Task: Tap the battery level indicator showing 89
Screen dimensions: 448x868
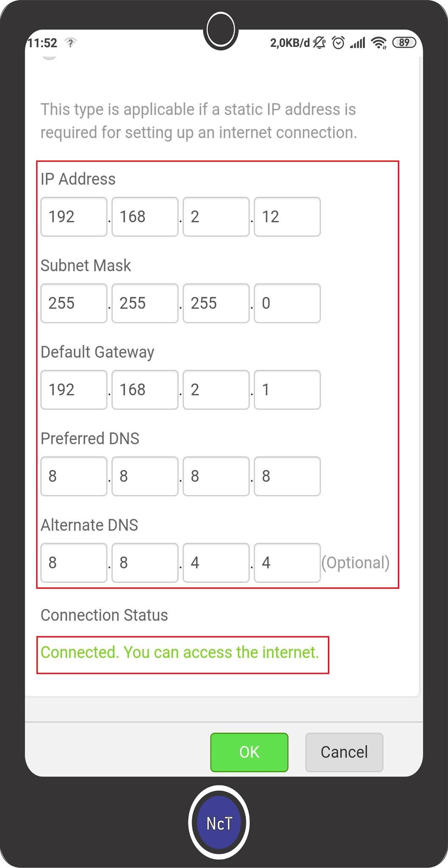Action: coord(404,43)
